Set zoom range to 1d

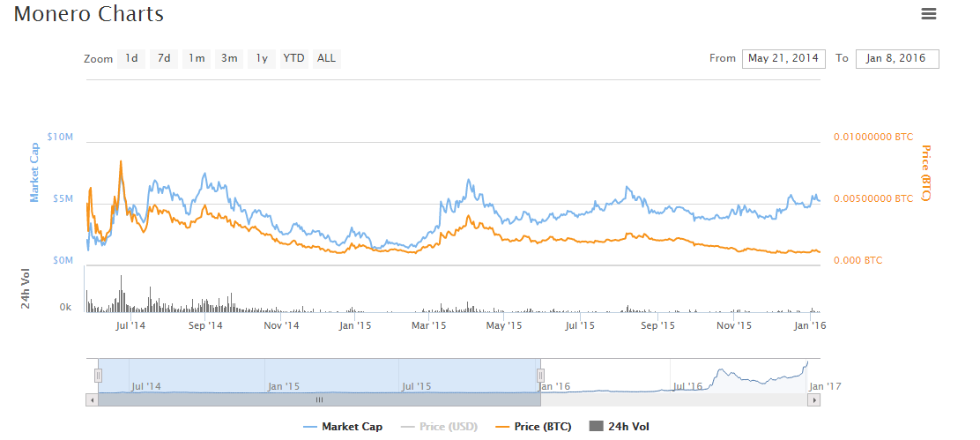click(x=131, y=58)
